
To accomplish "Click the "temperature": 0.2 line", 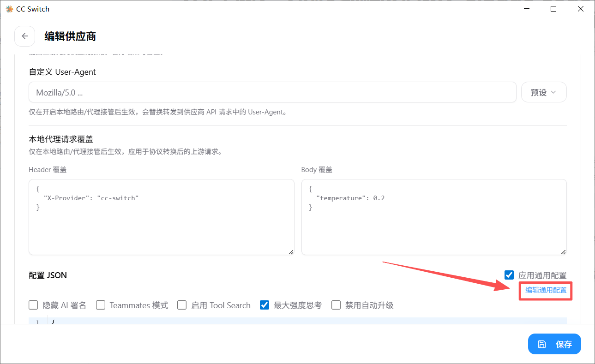I will (x=350, y=198).
